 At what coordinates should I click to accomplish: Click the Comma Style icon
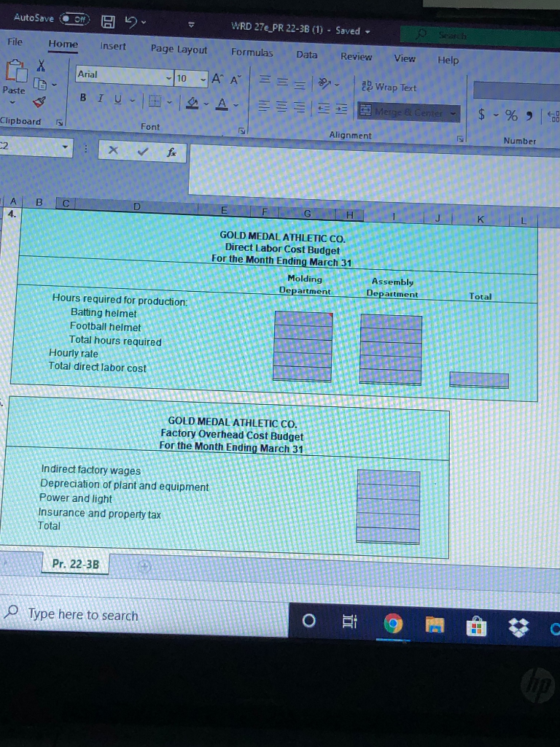coord(530,116)
